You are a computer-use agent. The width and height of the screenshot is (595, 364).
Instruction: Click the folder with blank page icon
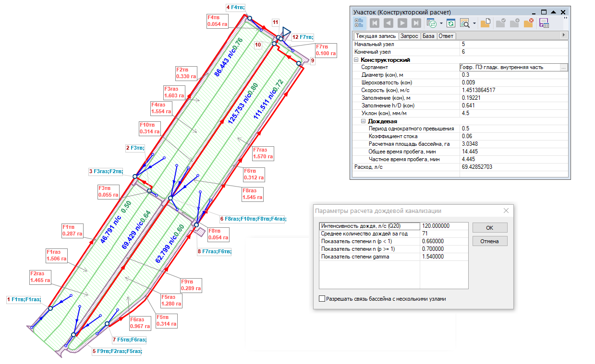(x=485, y=23)
